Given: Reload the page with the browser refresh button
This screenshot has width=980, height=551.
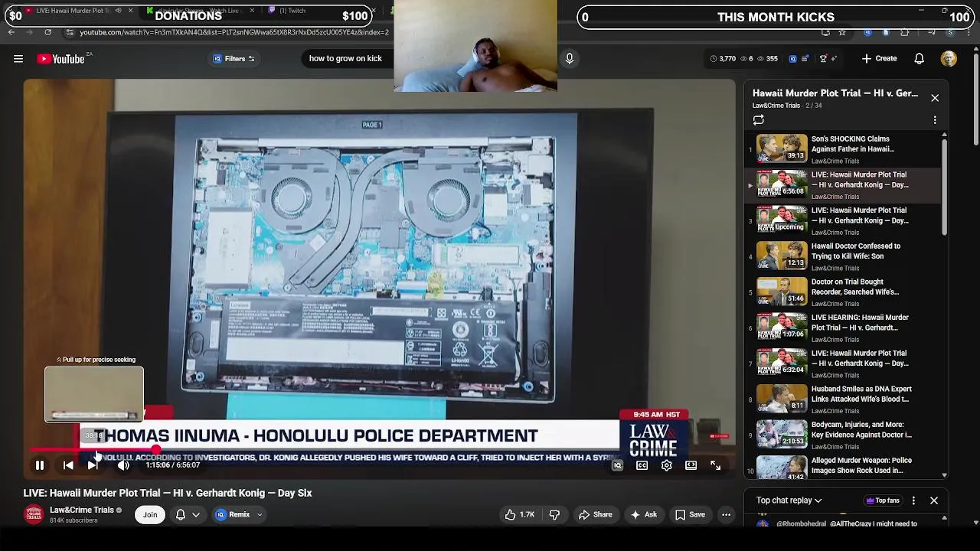Looking at the screenshot, I should 47,32.
